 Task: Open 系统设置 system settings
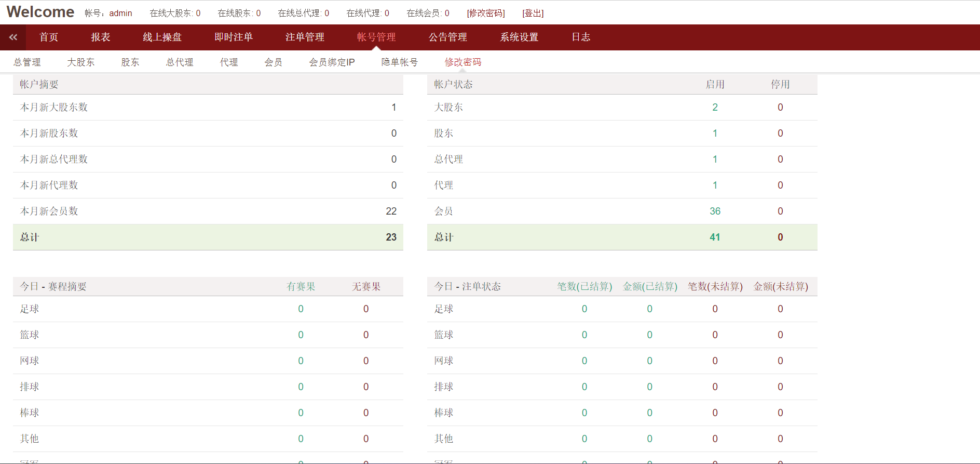[x=519, y=37]
